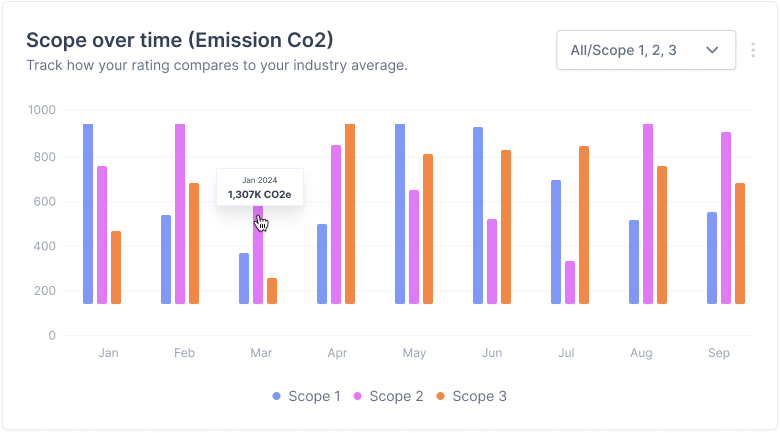This screenshot has width=780, height=433.
Task: Click the orange Scope 3 legend dot
Action: pyautogui.click(x=440, y=397)
